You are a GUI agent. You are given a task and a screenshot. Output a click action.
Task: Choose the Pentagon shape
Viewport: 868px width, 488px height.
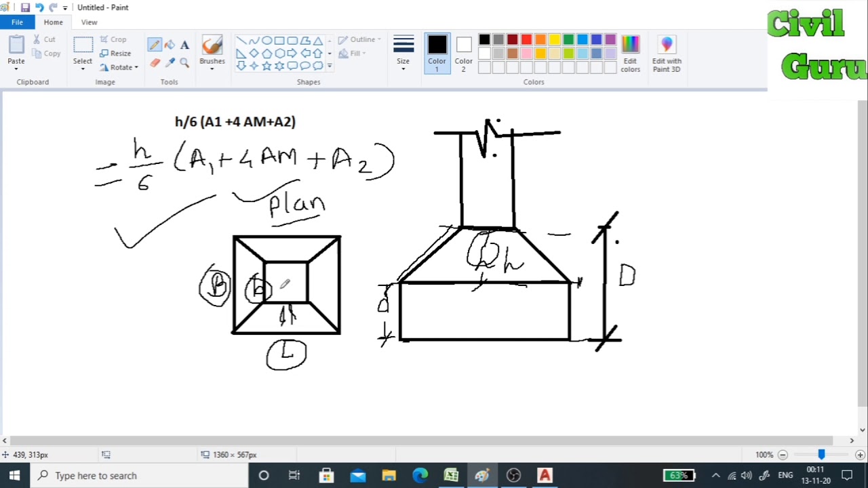(267, 53)
